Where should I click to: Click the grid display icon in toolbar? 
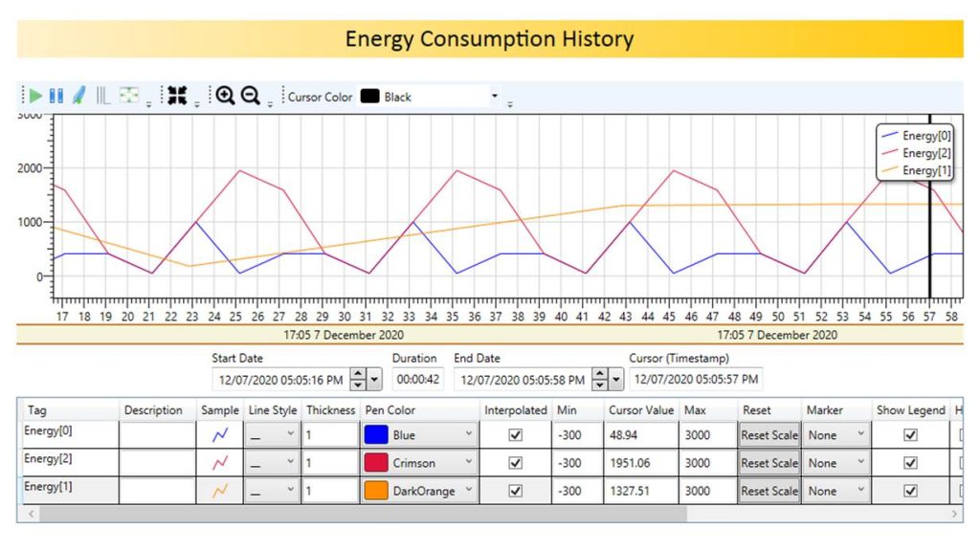tap(128, 96)
